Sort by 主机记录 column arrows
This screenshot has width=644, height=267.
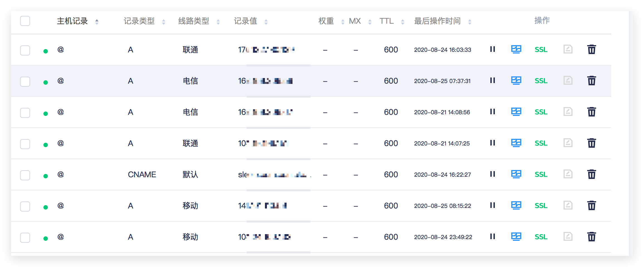(x=97, y=22)
